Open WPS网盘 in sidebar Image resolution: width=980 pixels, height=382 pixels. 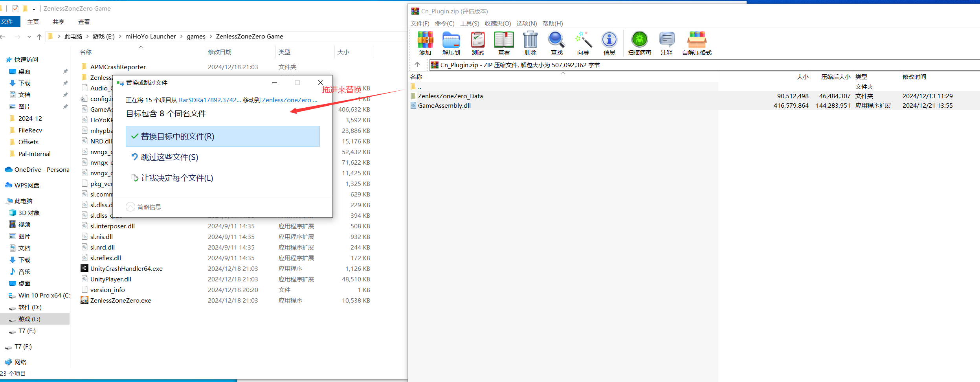23,185
